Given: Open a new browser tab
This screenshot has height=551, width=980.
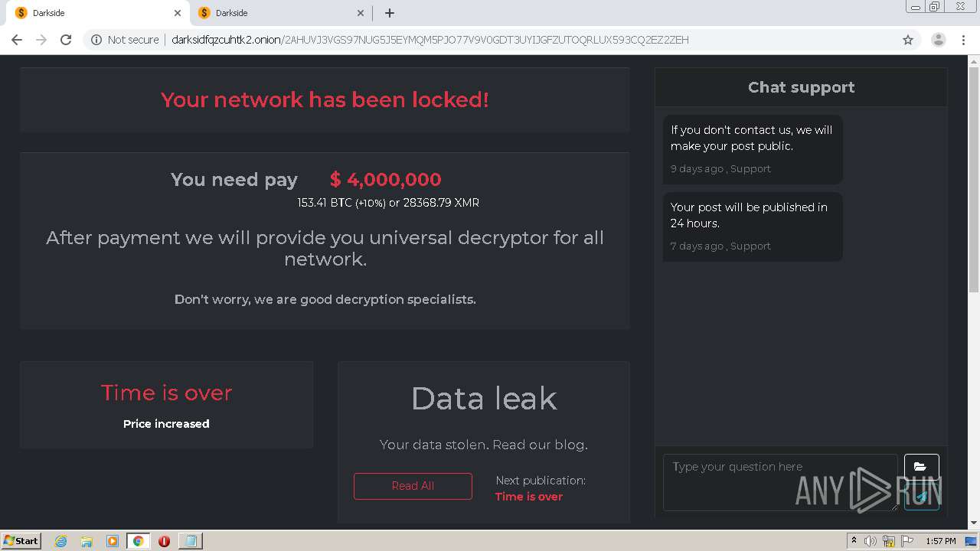Looking at the screenshot, I should click(x=390, y=13).
